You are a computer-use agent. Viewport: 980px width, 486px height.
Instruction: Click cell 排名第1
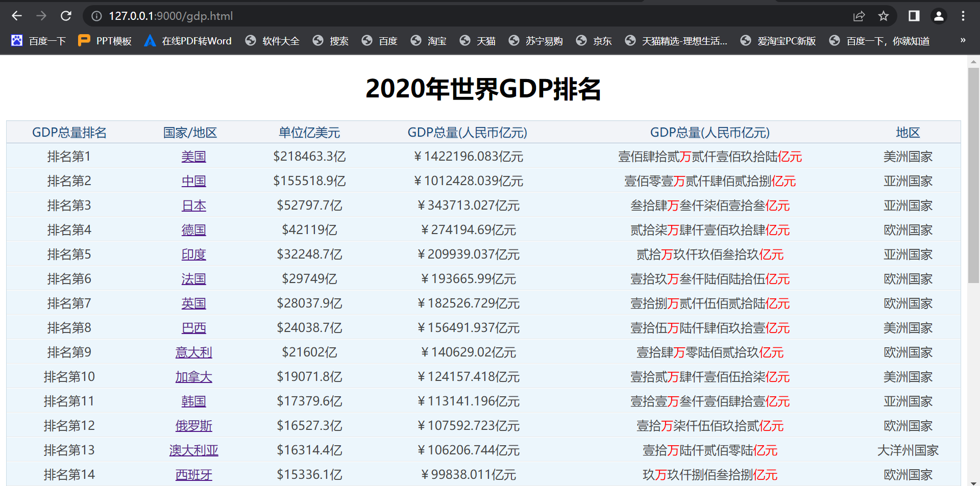(x=69, y=157)
